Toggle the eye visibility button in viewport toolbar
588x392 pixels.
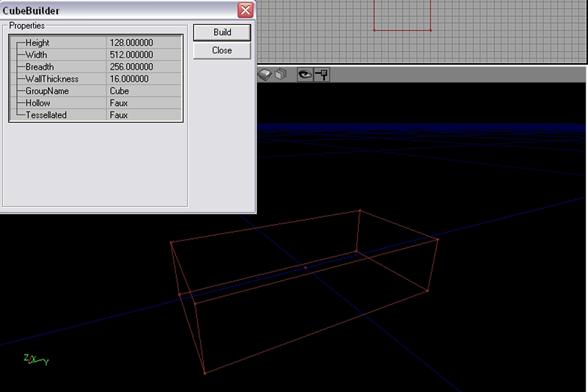pos(305,74)
